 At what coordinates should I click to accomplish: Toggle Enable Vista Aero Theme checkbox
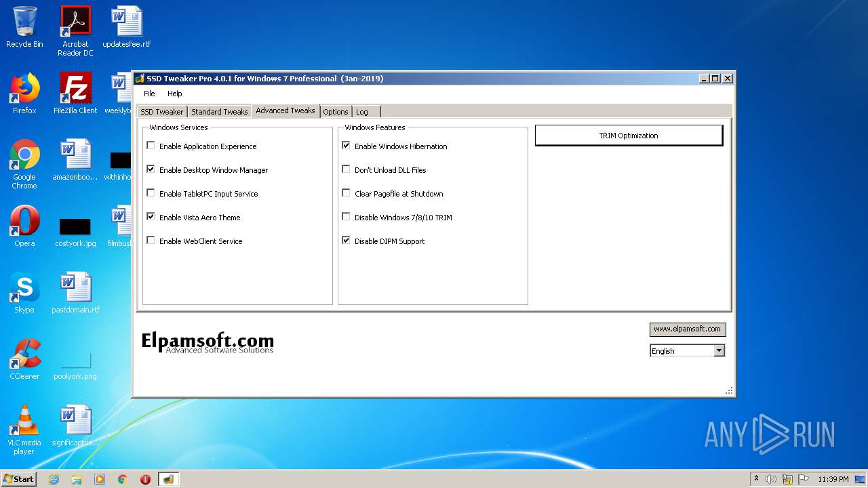pos(151,217)
